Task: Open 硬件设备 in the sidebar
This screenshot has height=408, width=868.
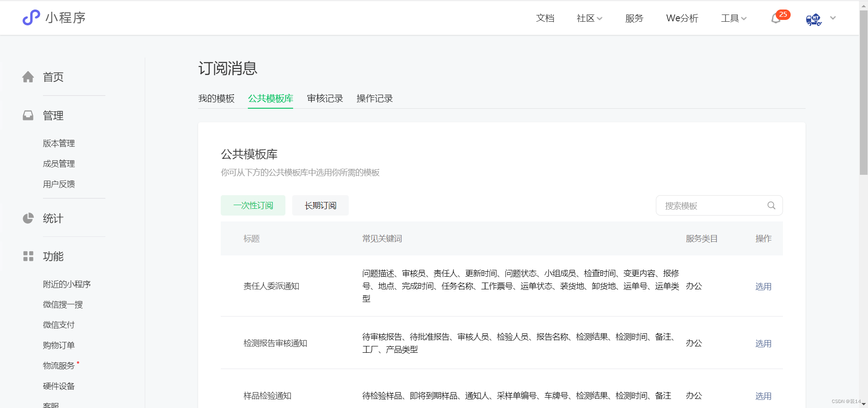Action: pyautogui.click(x=59, y=386)
